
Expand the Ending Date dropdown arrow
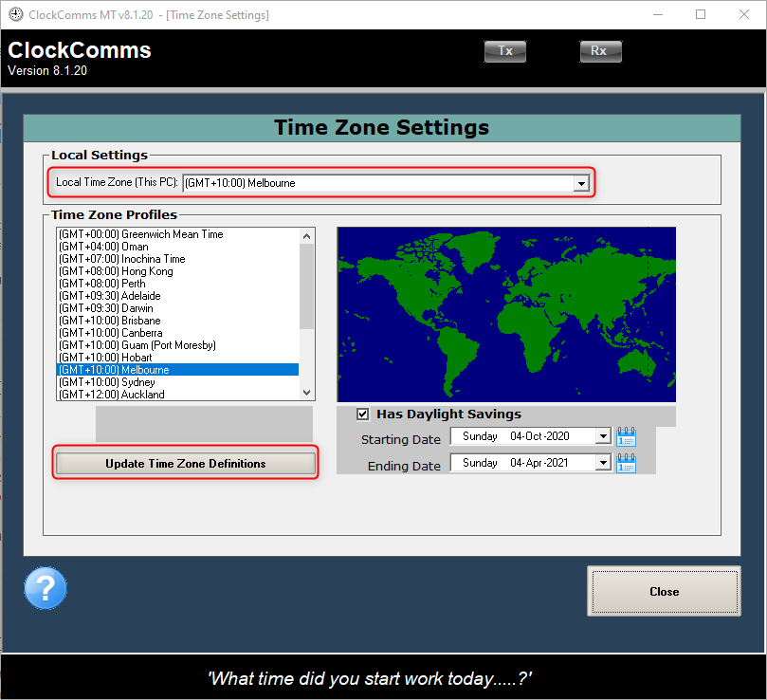[x=604, y=463]
